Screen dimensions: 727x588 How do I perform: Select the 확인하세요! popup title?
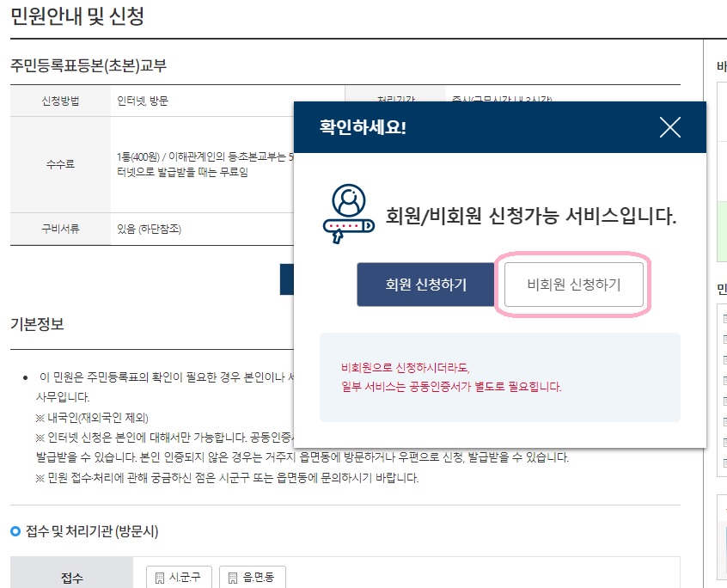363,127
